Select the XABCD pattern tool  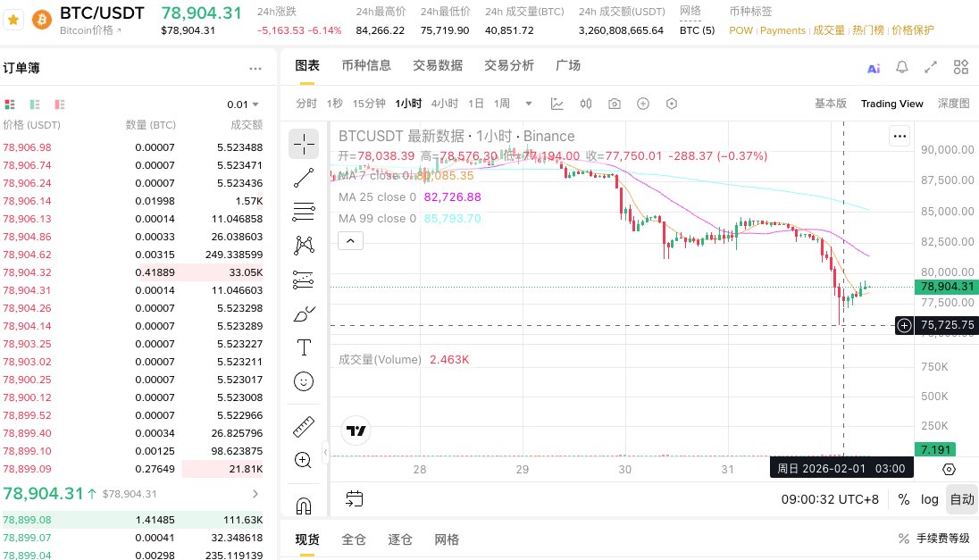coord(304,245)
